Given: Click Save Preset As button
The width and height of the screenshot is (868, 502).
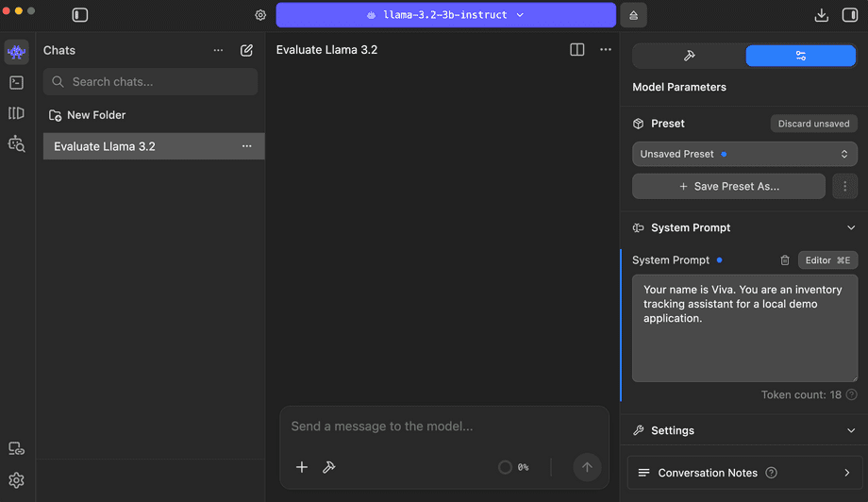Looking at the screenshot, I should point(728,187).
